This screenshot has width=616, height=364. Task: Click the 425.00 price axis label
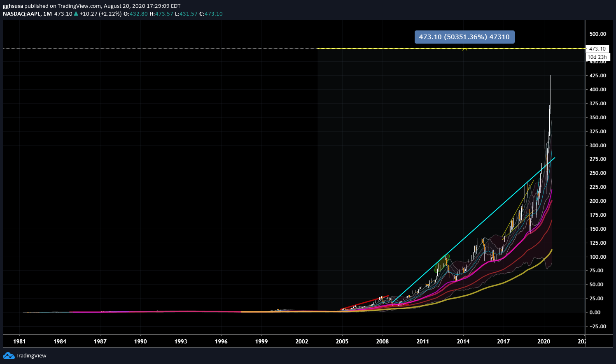(597, 76)
